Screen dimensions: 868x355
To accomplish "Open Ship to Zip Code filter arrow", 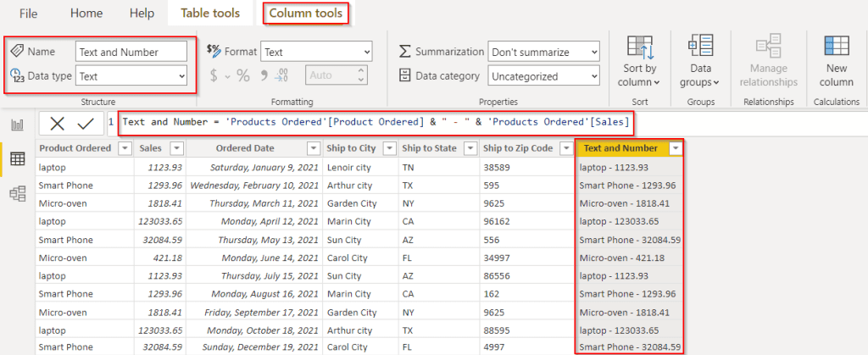I will pyautogui.click(x=565, y=148).
